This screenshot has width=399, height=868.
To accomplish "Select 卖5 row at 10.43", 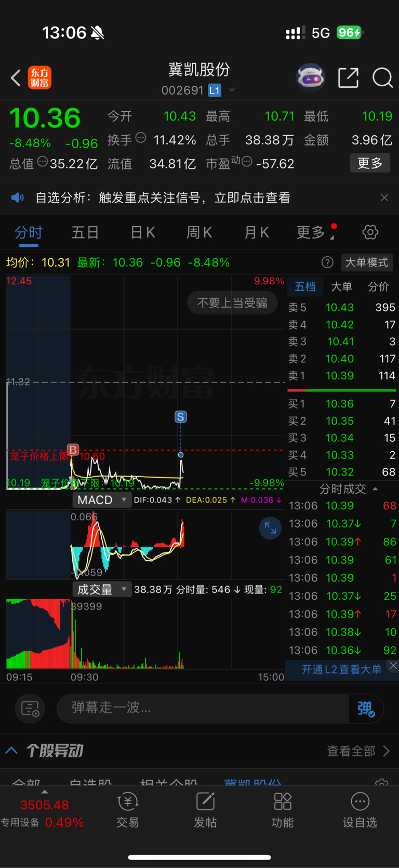I will [342, 307].
